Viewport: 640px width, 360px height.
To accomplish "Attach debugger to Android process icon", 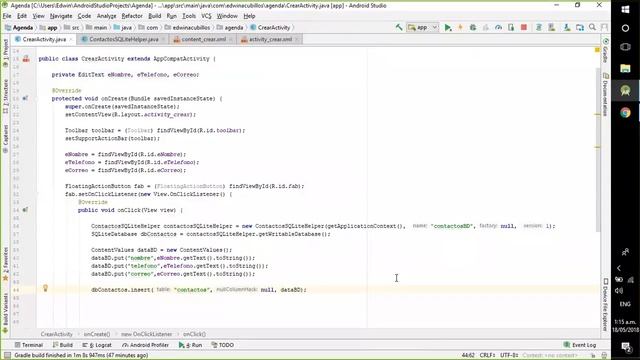I will pyautogui.click(x=511, y=27).
